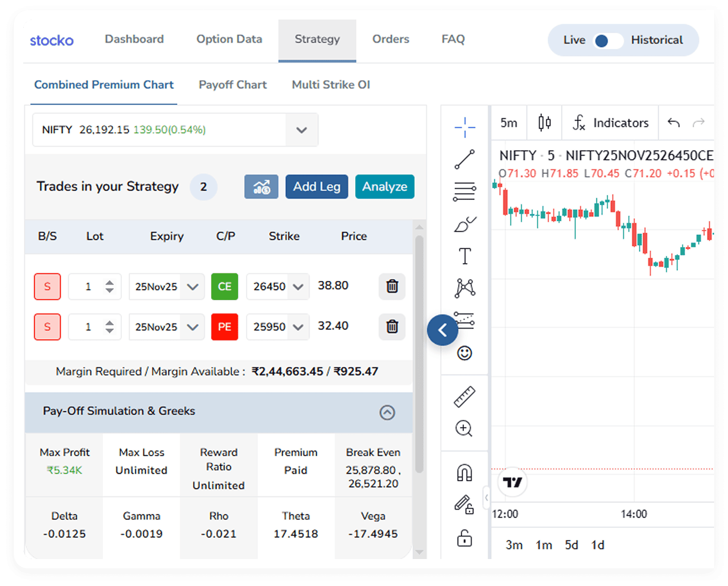
Task: Toggle Sell button on the CE leg
Action: pos(47,286)
